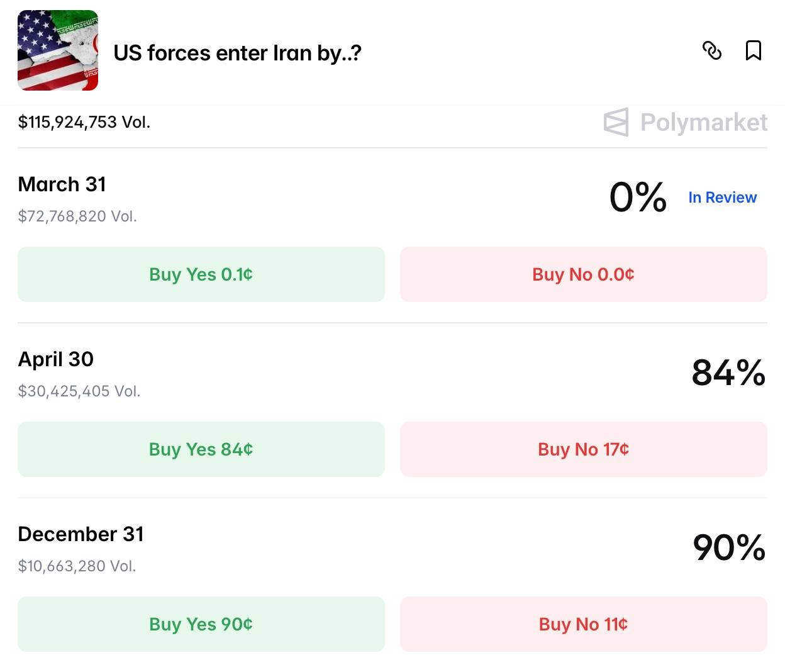Click the $115,924,753 total volume text
Viewport: 785px width, 672px height.
[84, 122]
